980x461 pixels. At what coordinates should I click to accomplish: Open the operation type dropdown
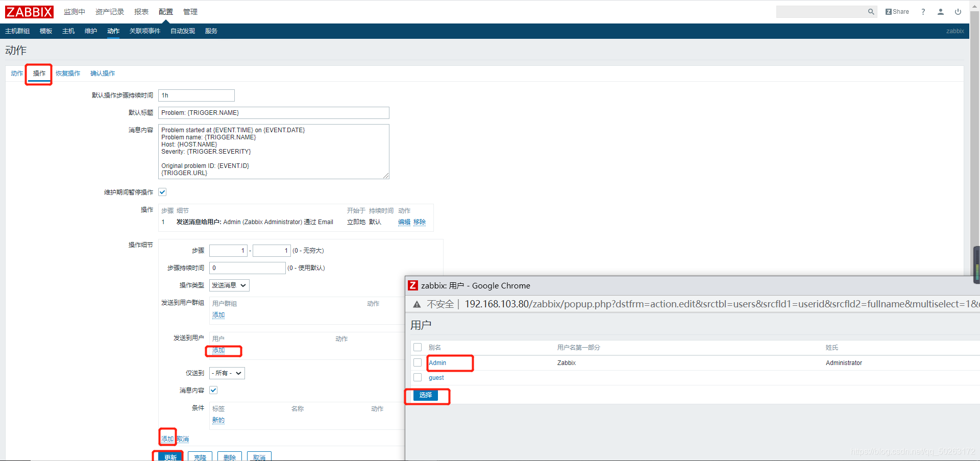tap(229, 285)
